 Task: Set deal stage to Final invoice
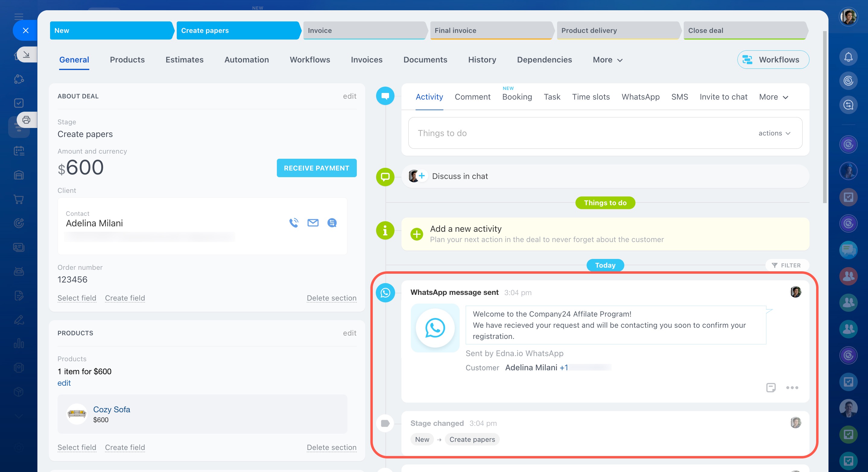(491, 30)
